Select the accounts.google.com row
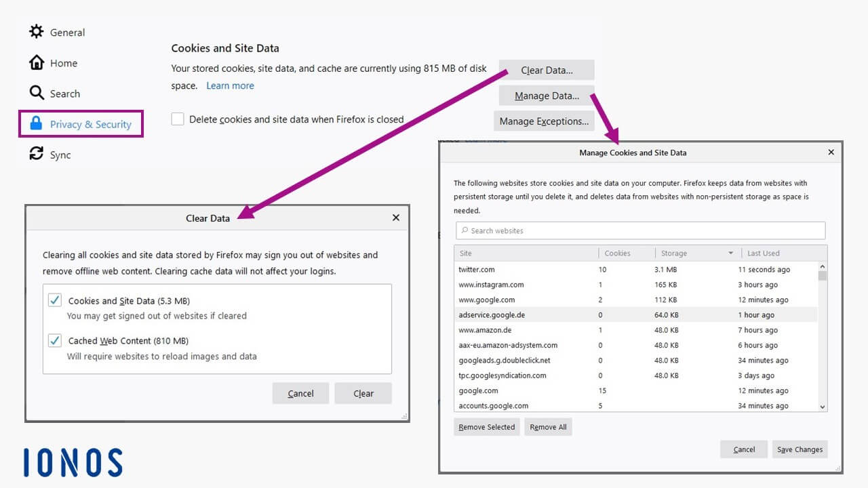 pos(636,405)
